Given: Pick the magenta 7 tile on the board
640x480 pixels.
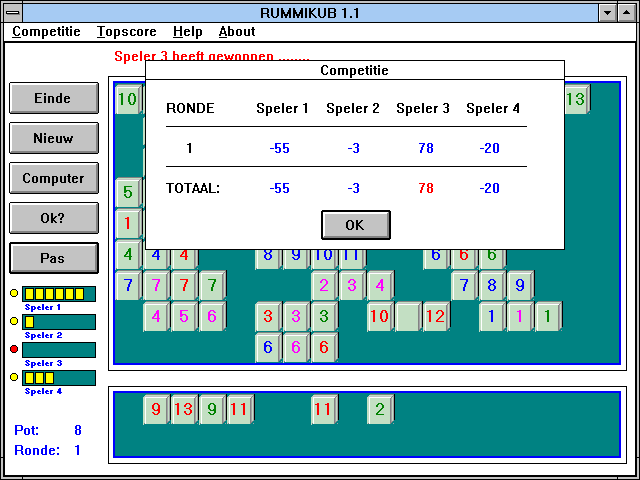Looking at the screenshot, I should tap(157, 285).
